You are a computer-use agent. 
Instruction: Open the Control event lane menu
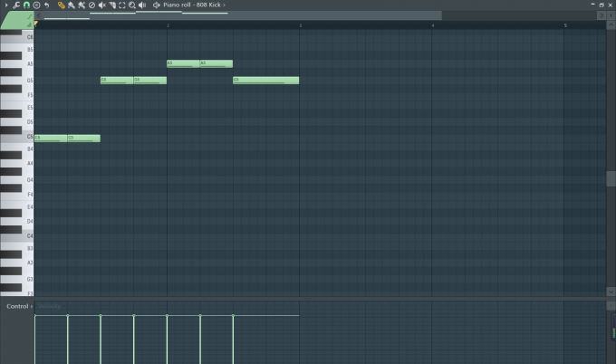(x=19, y=306)
